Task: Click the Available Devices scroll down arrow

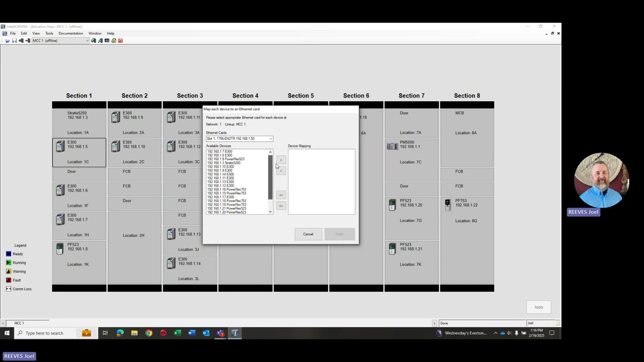Action: click(x=270, y=212)
